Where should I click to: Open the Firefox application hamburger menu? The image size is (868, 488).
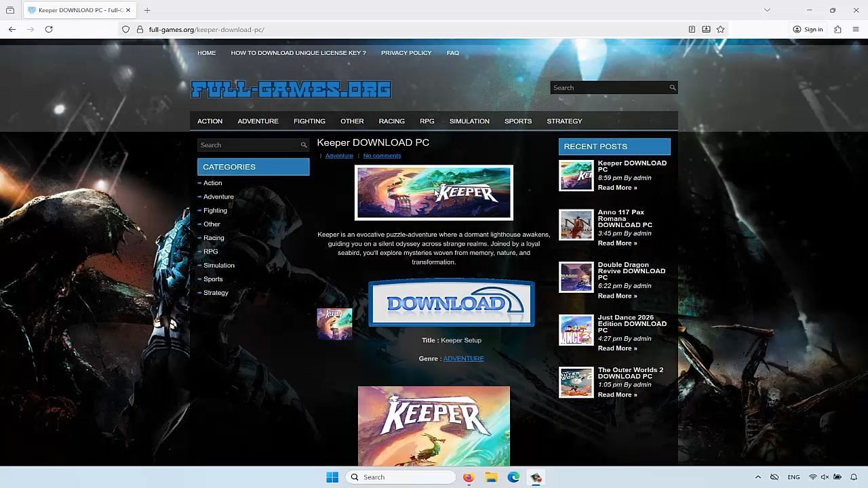[x=856, y=29]
